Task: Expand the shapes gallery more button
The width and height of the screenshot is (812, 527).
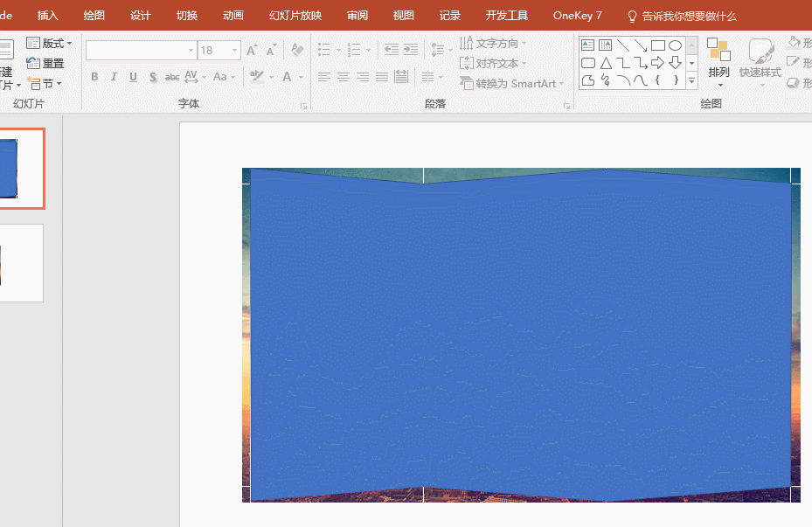Action: tap(691, 81)
